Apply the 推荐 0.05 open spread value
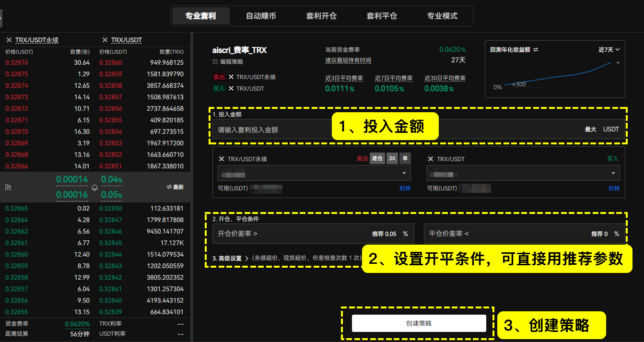This screenshot has width=644, height=342. point(384,234)
